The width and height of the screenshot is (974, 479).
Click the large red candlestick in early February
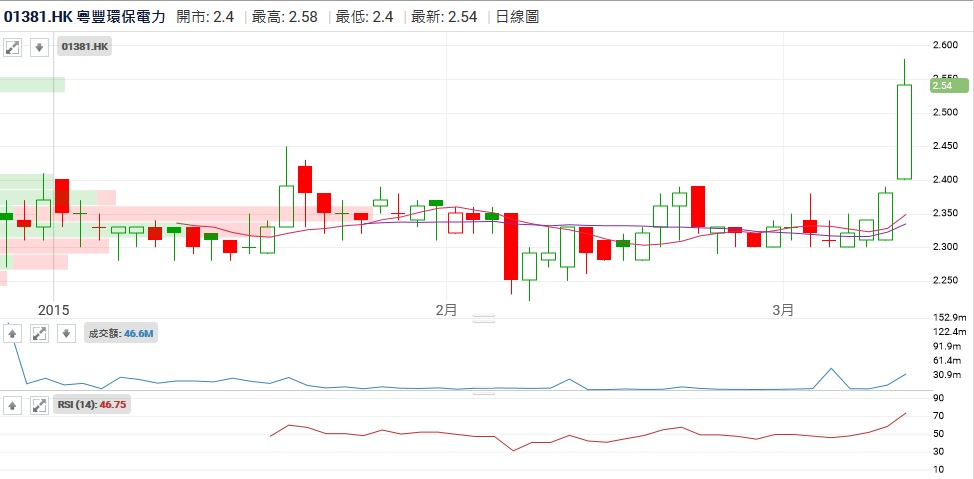(x=510, y=246)
